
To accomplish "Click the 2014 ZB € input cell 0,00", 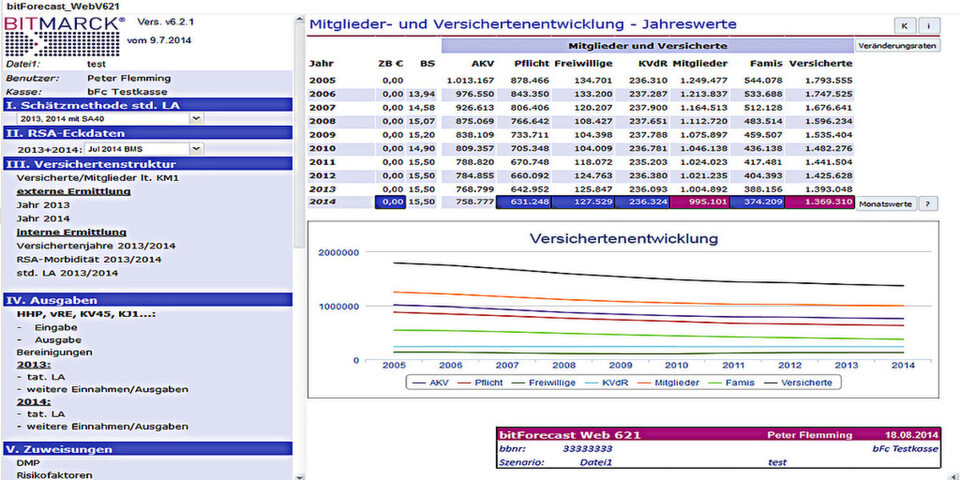I will tap(390, 203).
